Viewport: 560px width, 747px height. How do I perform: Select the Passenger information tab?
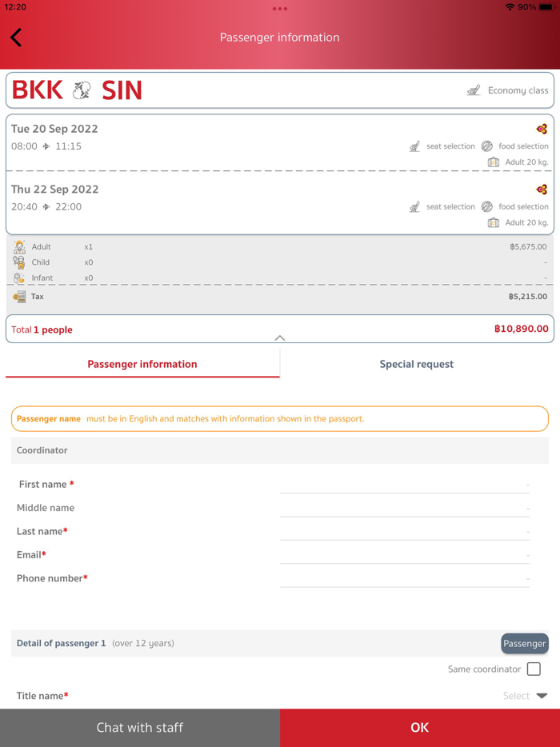pyautogui.click(x=142, y=364)
